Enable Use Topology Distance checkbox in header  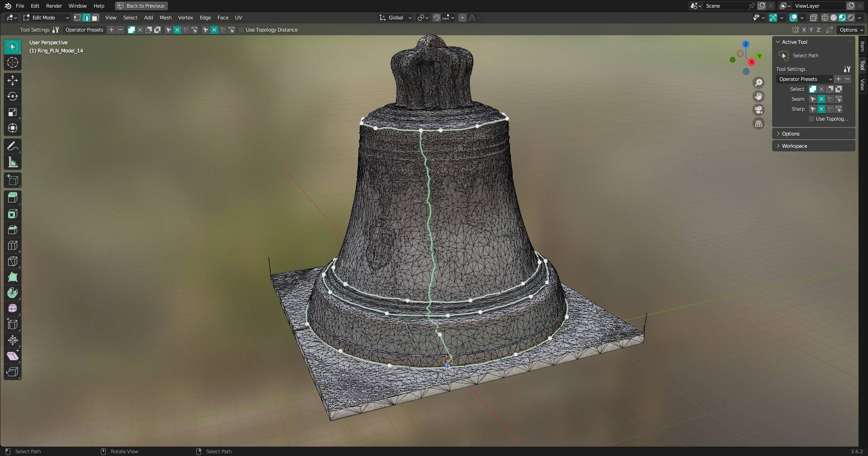[241, 30]
